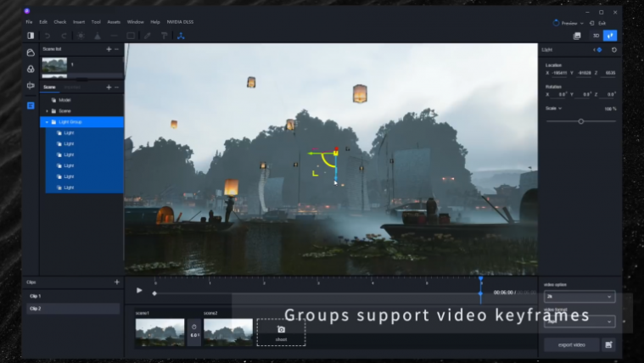Collapse the Light Group tree node
The width and height of the screenshot is (644, 363).
pyautogui.click(x=47, y=122)
